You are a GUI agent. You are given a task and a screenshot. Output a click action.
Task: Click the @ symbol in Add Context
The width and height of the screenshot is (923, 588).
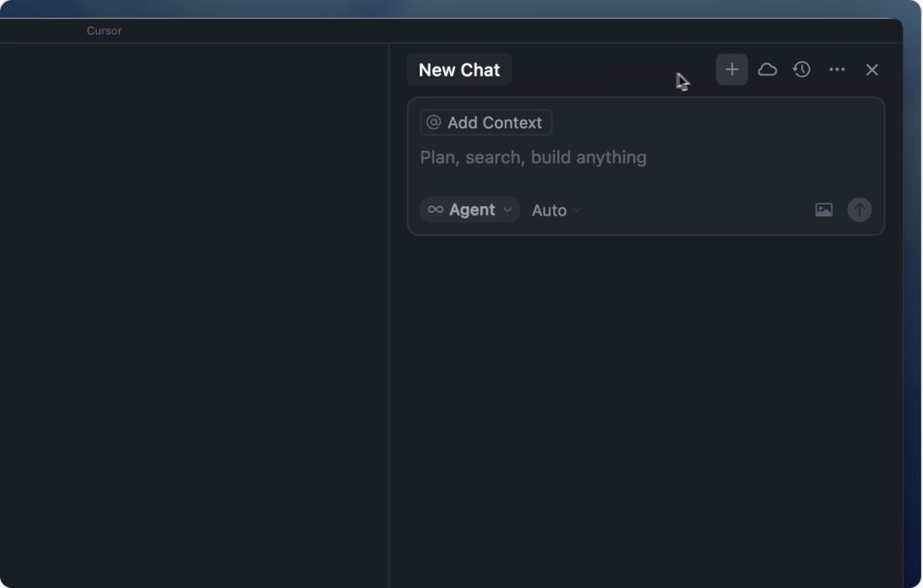(x=433, y=122)
